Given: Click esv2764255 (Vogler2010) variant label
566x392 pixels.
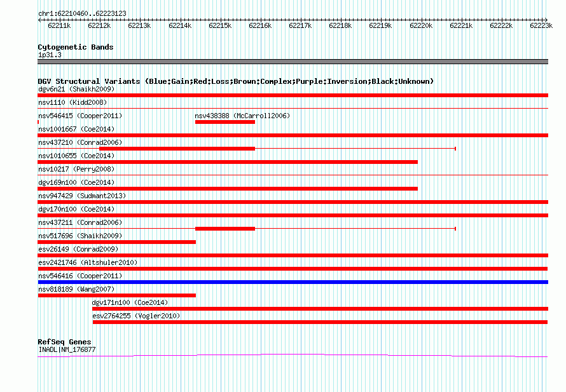Looking at the screenshot, I should click(x=136, y=316).
